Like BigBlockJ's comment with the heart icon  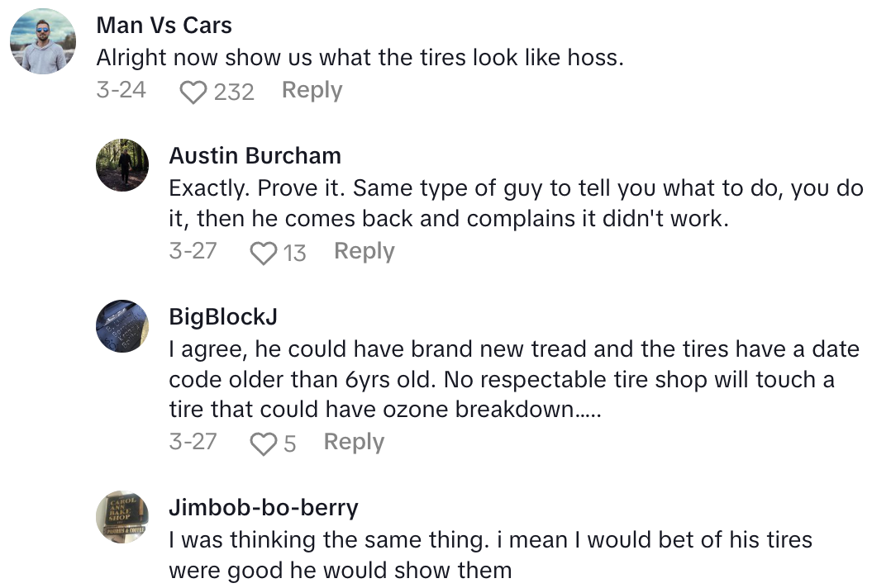click(x=262, y=443)
